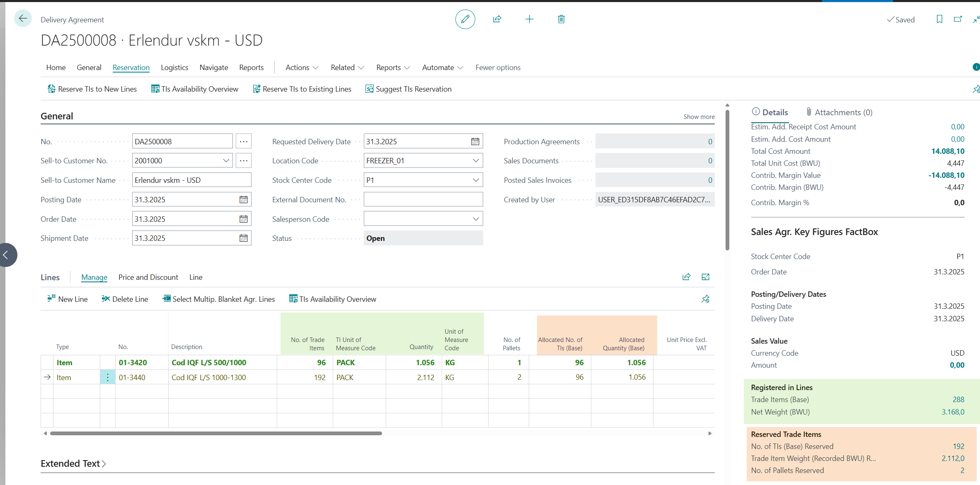Click the horizontal scrollbar of lines grid
The height and width of the screenshot is (485, 980).
215,433
